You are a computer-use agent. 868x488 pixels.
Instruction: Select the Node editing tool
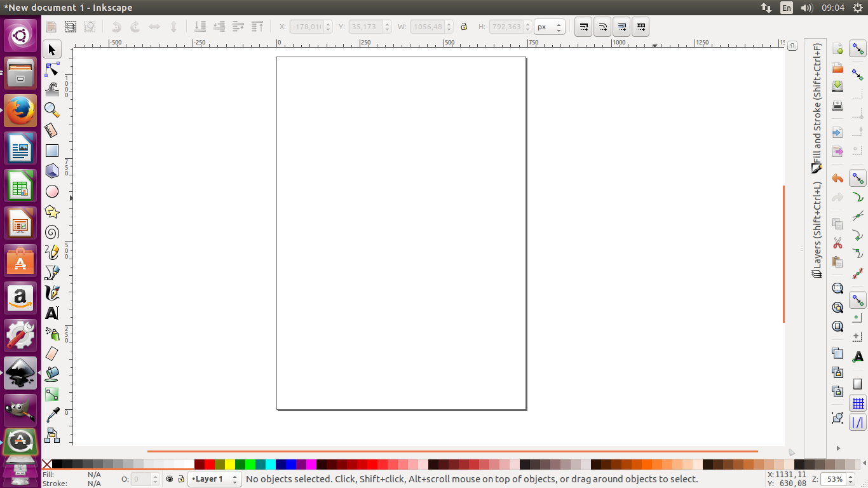click(x=51, y=69)
